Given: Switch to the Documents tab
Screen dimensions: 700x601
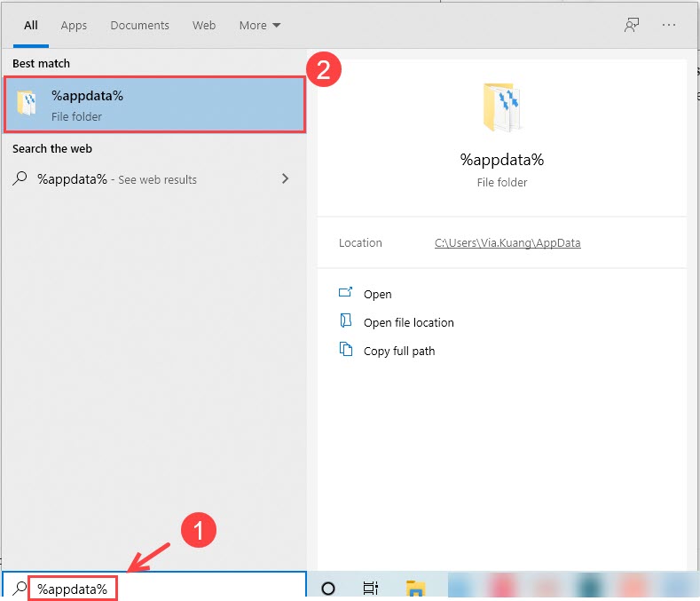Looking at the screenshot, I should tap(138, 26).
